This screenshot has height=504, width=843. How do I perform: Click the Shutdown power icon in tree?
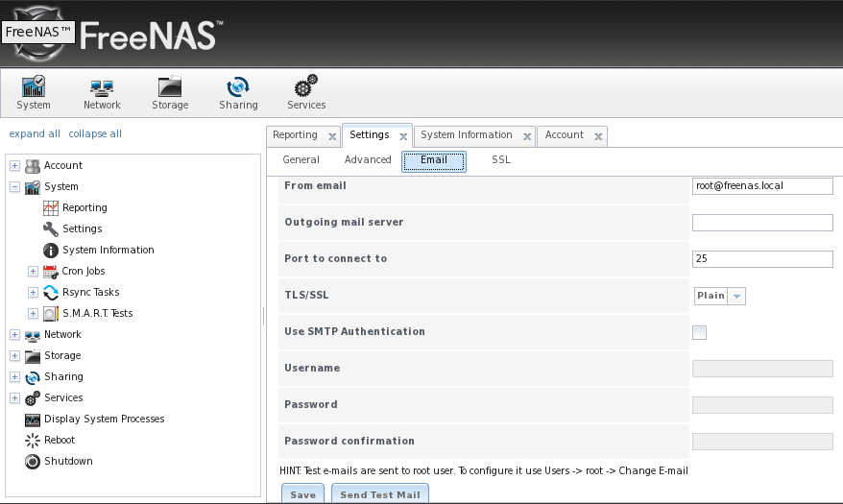pyautogui.click(x=33, y=462)
